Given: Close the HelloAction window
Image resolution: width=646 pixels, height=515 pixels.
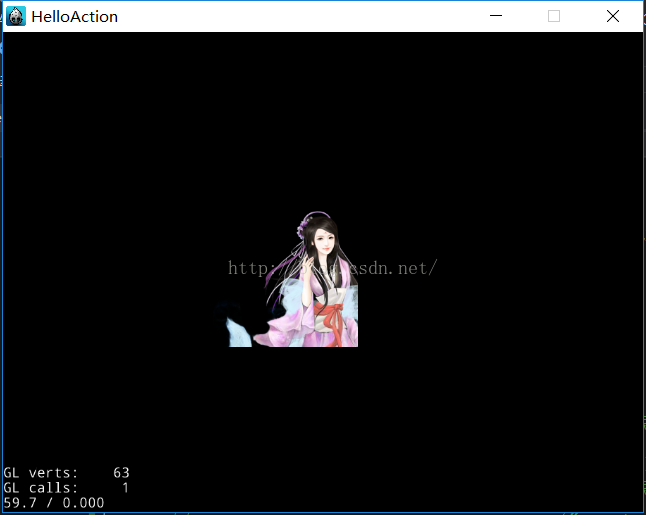Looking at the screenshot, I should [613, 16].
